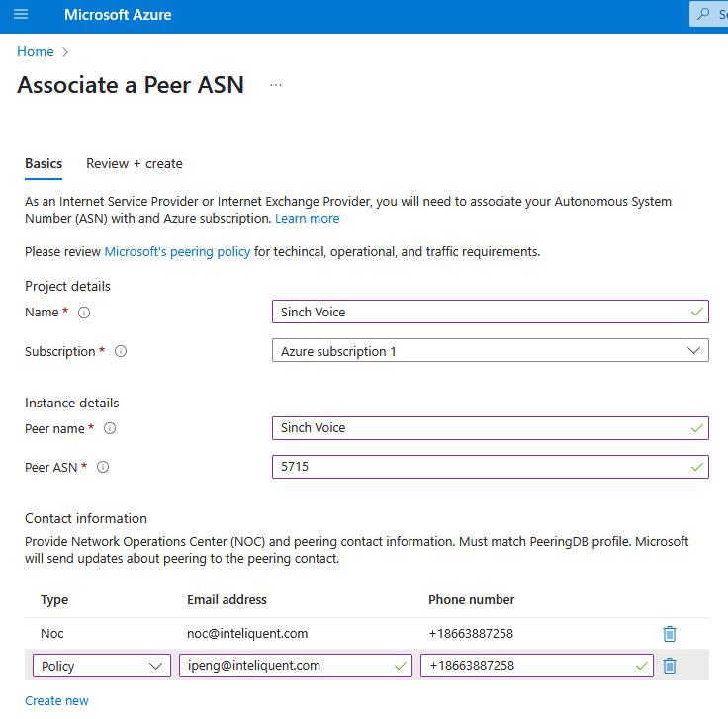Click the Peer ASN field showing 5715

[x=491, y=467]
